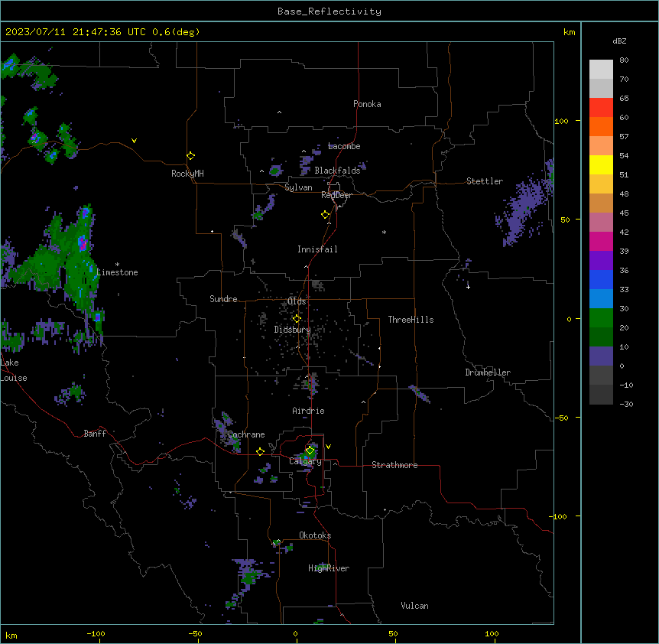Image resolution: width=659 pixels, height=644 pixels.
Task: Select the slate purple 10–0 dBZ swatch
Action: 601,356
